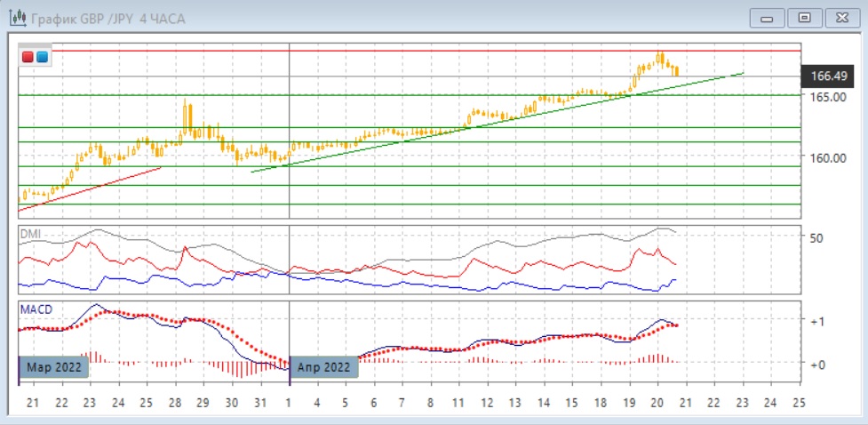The height and width of the screenshot is (425, 868).
Task: Click the +1 value on the MACD scale
Action: pyautogui.click(x=817, y=321)
